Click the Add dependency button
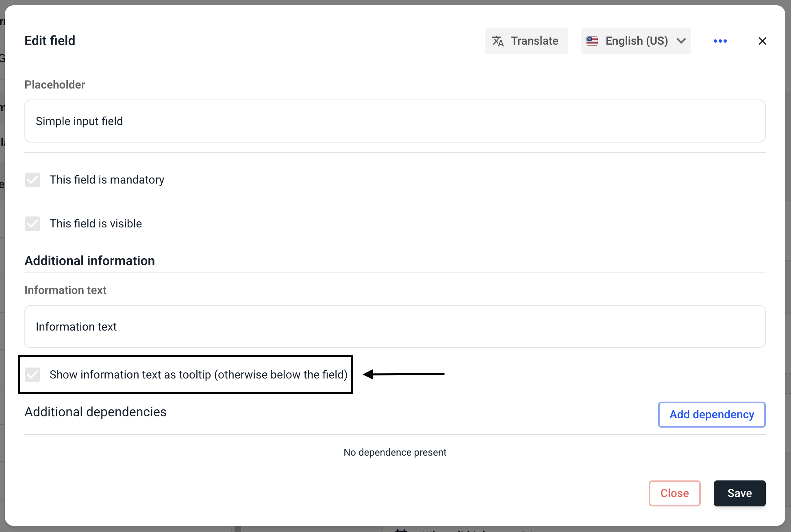Image resolution: width=791 pixels, height=532 pixels. click(x=711, y=415)
